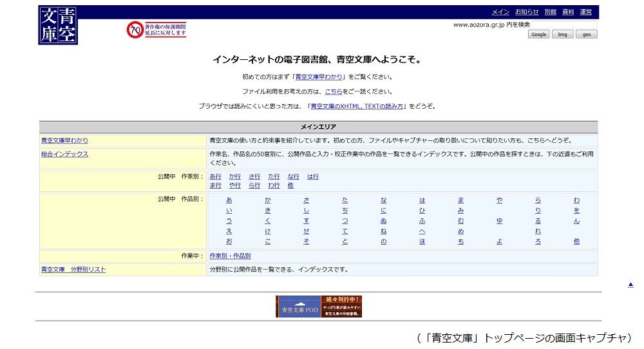Open the 総合インデックス link
The height and width of the screenshot is (349, 644).
click(x=64, y=155)
